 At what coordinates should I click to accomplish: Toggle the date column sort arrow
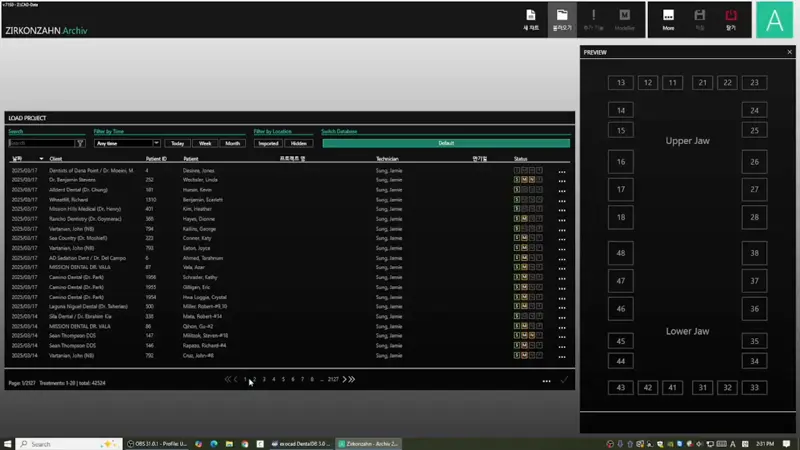tap(41, 159)
